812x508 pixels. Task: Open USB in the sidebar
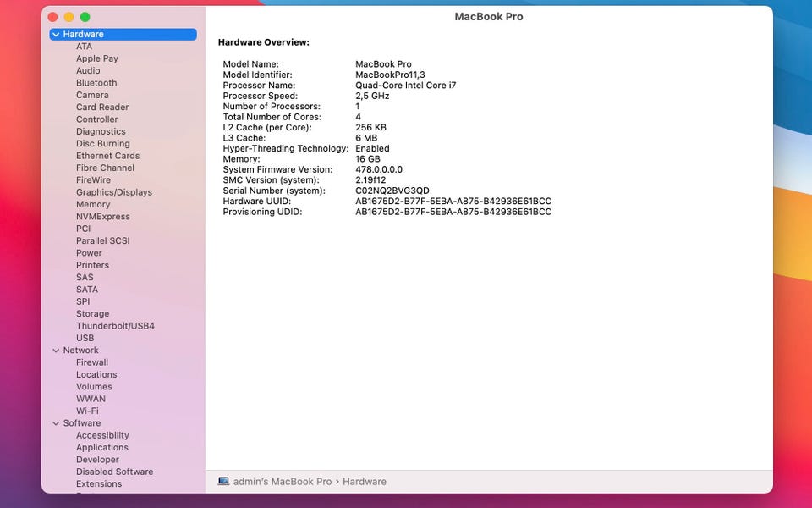click(85, 338)
